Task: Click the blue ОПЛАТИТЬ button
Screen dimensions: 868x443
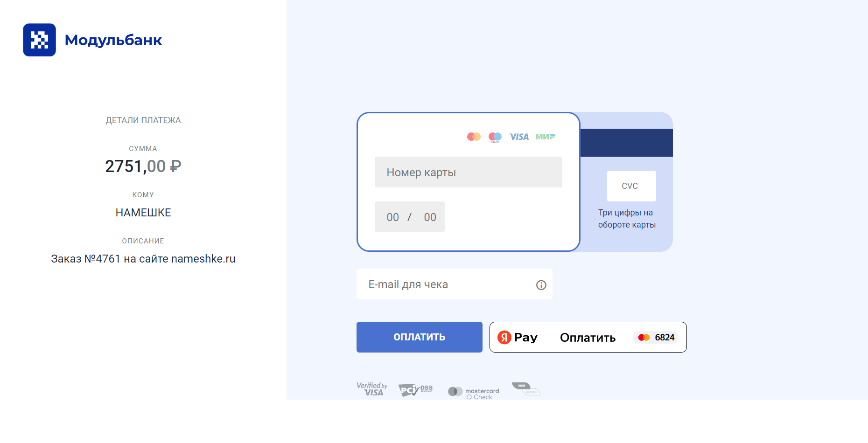Action: click(420, 337)
